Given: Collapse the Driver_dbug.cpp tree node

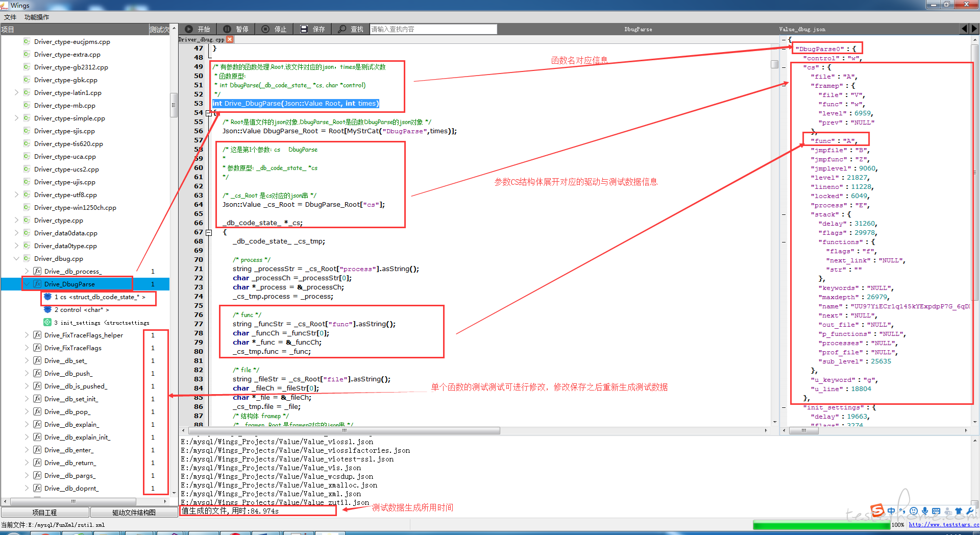Looking at the screenshot, I should click(16, 258).
